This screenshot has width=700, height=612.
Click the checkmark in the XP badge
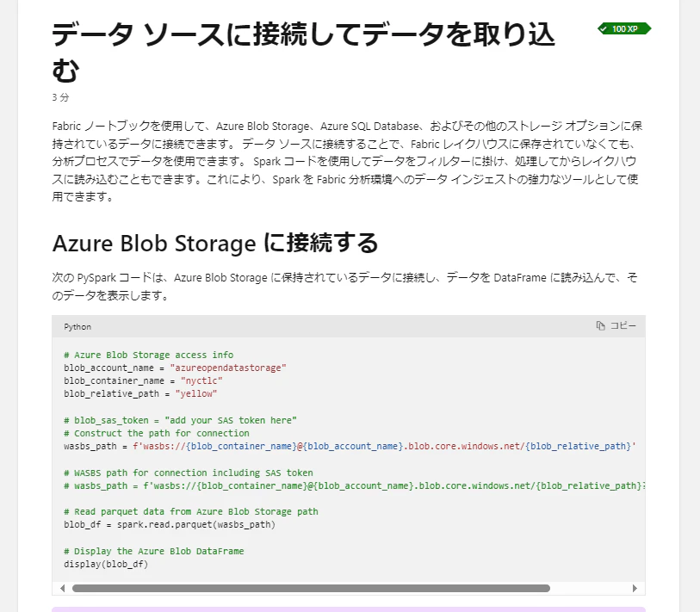click(x=604, y=28)
